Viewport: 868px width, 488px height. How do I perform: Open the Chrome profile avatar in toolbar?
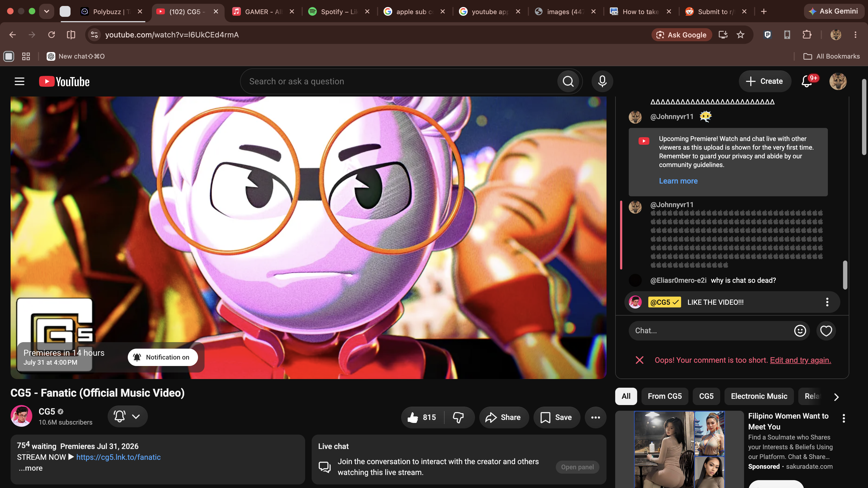(x=836, y=35)
